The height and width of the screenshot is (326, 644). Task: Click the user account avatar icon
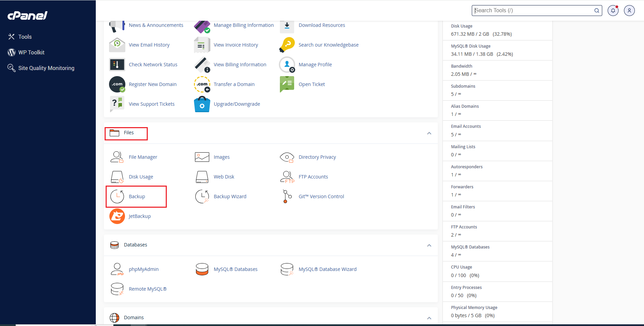coord(629,11)
